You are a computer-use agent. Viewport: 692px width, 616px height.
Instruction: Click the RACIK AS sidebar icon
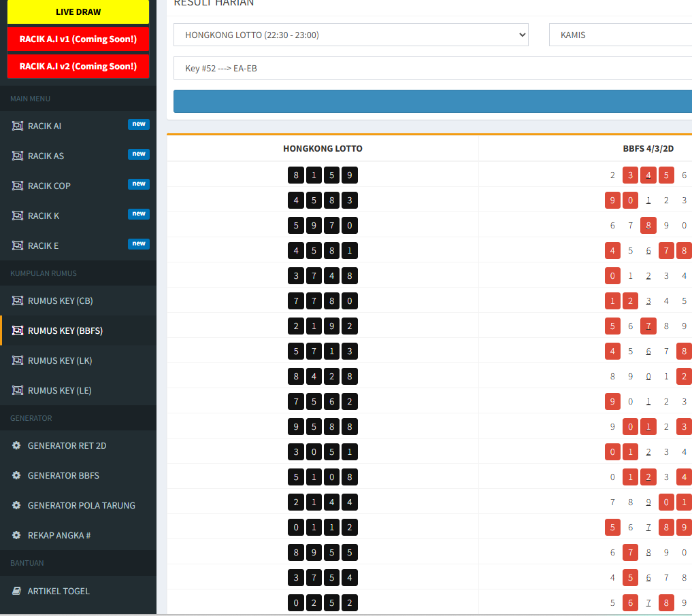click(17, 156)
